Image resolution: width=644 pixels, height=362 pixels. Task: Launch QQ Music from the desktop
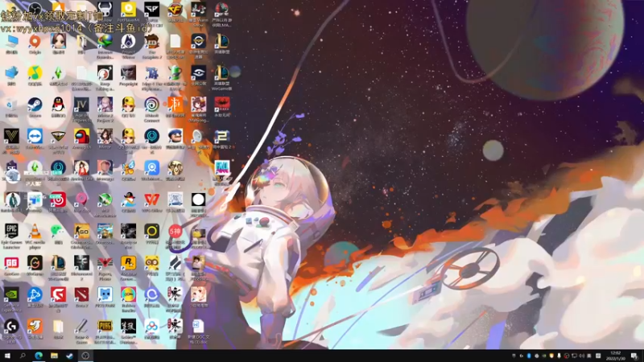pyautogui.click(x=35, y=73)
